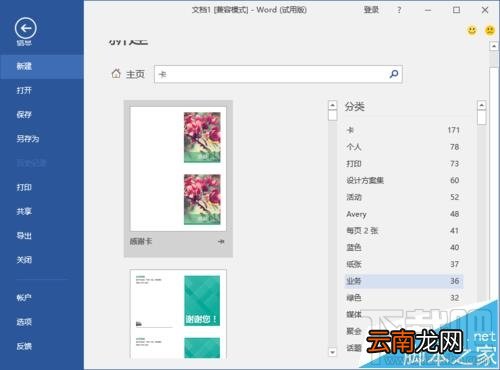Viewport: 500px width, 370px height.
Task: Filter by the 蓝色 category
Action: click(x=403, y=247)
